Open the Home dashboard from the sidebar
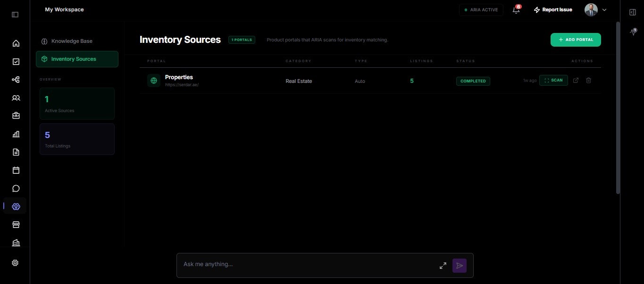 coord(16,43)
